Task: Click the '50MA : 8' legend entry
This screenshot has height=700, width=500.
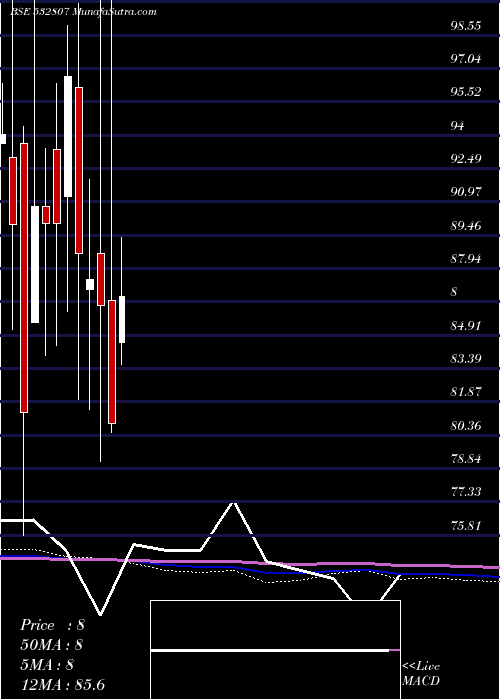Action: pos(52,645)
